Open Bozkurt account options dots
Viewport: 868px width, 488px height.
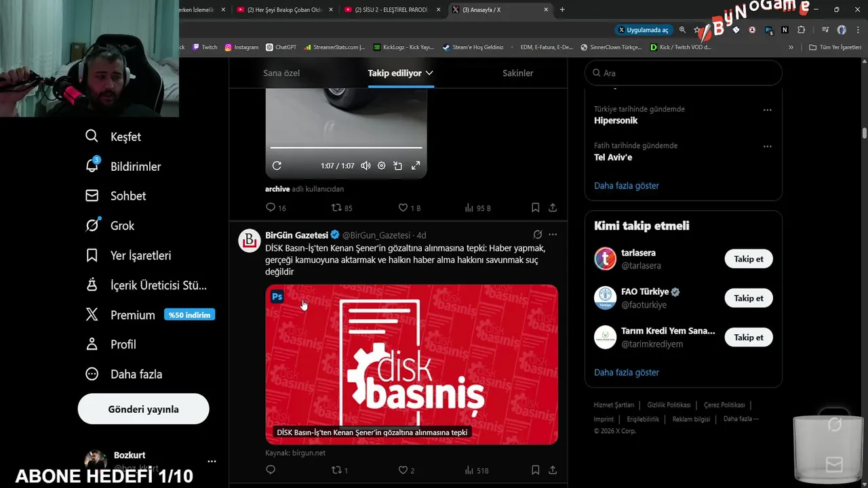coord(212,462)
